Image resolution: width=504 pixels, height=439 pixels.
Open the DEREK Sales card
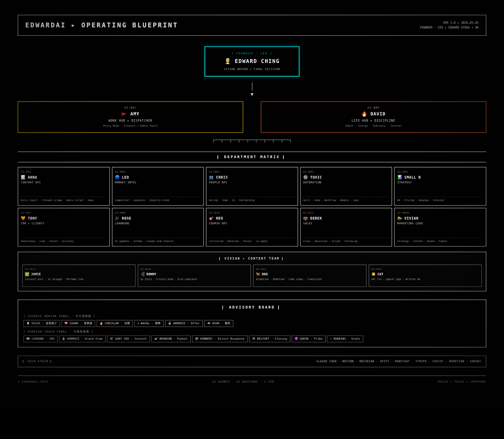346,227
